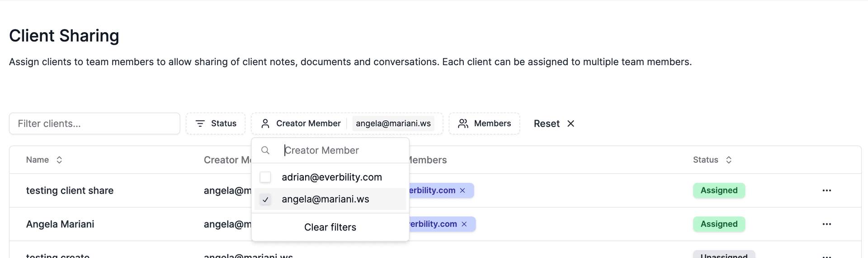Image resolution: width=868 pixels, height=258 pixels.
Task: Click the search magnifier in Creator Member popup
Action: tap(265, 150)
